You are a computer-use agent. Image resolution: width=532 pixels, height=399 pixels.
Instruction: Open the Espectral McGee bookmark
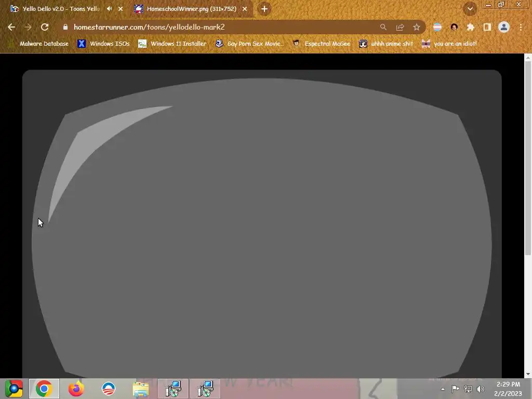click(x=321, y=44)
